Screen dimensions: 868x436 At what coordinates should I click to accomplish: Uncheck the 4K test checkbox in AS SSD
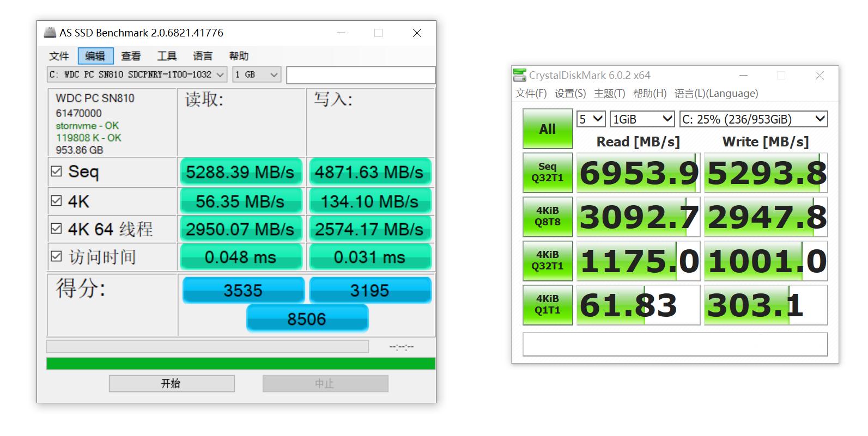point(56,201)
